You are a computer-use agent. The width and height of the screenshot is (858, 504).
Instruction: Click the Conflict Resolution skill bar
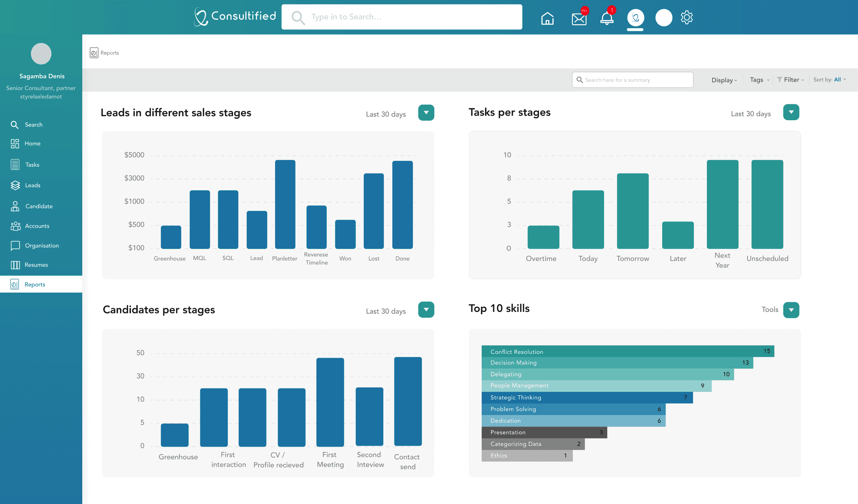[628, 351]
